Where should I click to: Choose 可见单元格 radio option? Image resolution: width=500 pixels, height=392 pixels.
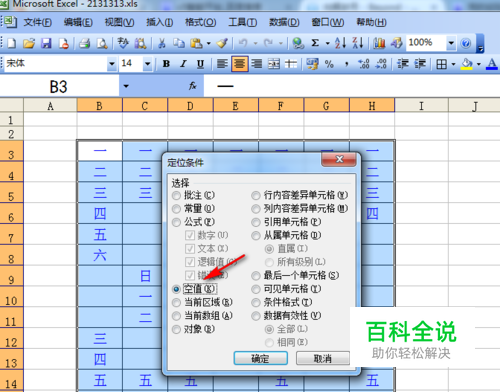tap(256, 289)
